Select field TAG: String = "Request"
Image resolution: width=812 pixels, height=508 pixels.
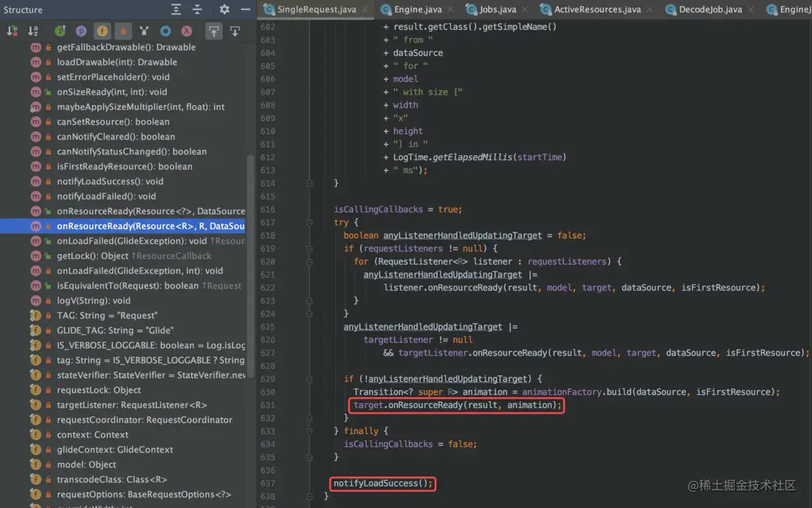click(x=107, y=316)
